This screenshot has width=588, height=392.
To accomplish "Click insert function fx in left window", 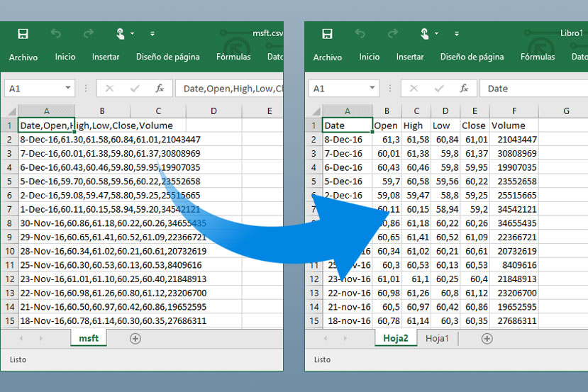I will 160,89.
